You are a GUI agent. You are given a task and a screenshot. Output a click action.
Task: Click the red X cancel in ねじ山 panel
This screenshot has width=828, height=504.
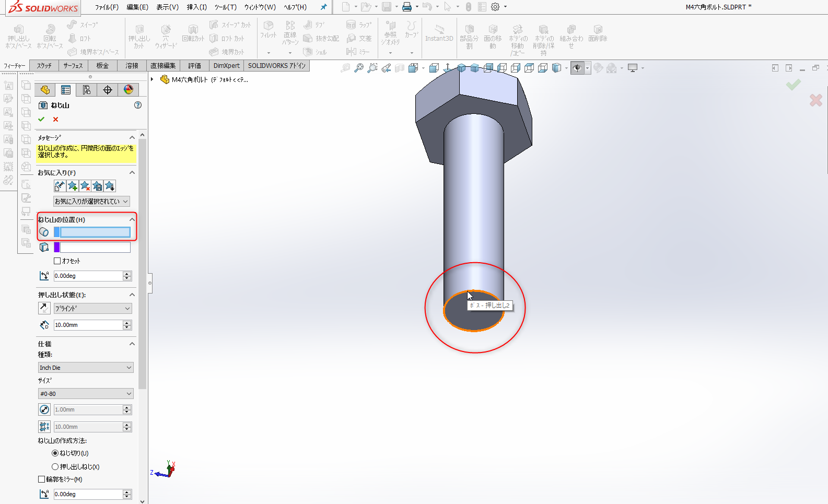pyautogui.click(x=55, y=120)
